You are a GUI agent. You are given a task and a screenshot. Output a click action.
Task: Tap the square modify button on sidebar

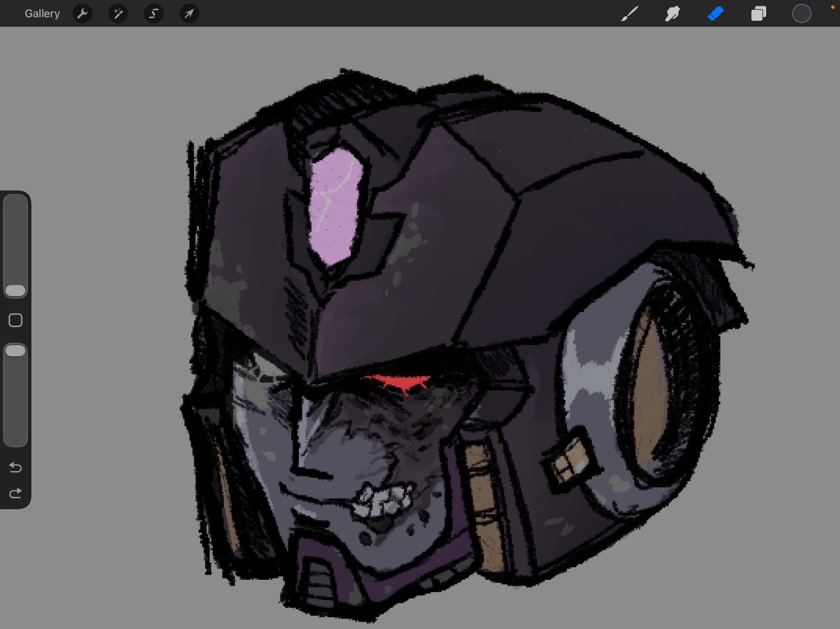[15, 320]
